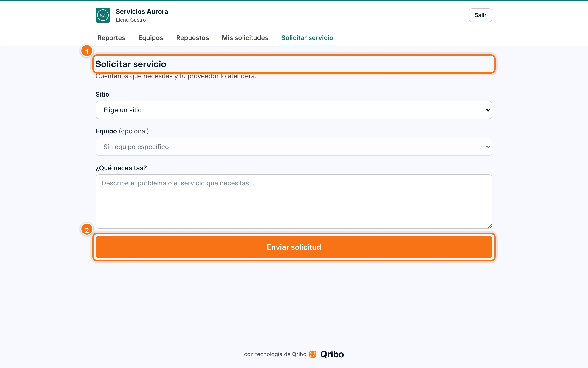Switch to the Equipos tab
Image resolution: width=588 pixels, height=368 pixels.
(151, 38)
